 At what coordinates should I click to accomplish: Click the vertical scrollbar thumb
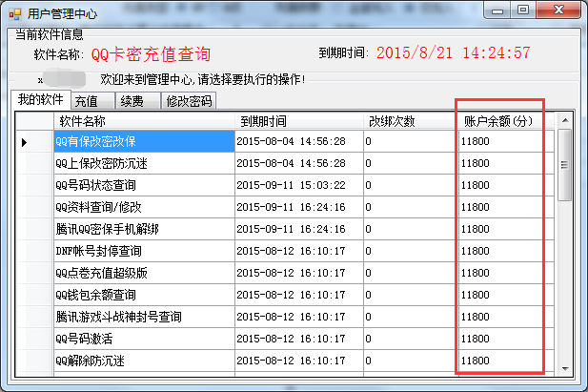tap(564, 165)
